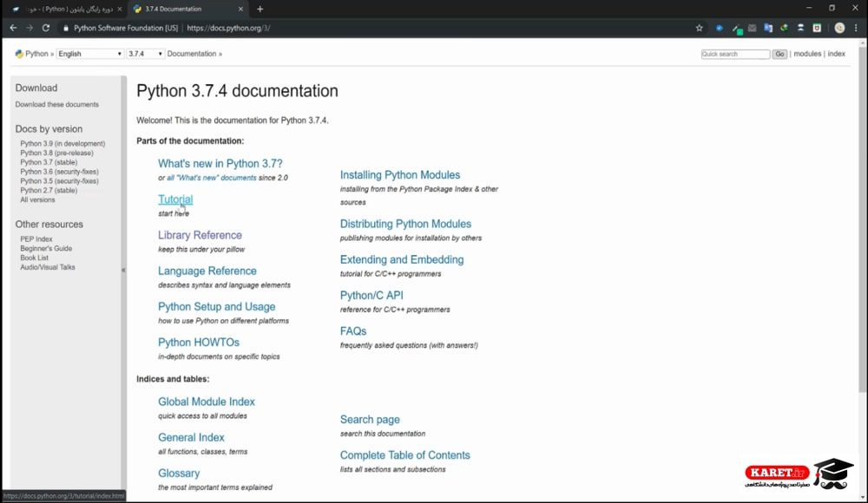Open Python 3.6 (security-fixes) docs
The image size is (868, 503).
tap(59, 172)
